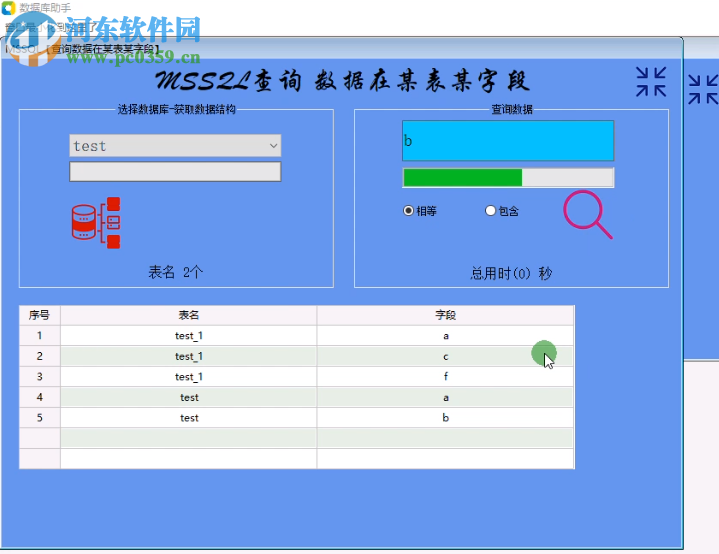The width and height of the screenshot is (719, 554).
Task: Select row 1 number cell
Action: pyautogui.click(x=39, y=336)
